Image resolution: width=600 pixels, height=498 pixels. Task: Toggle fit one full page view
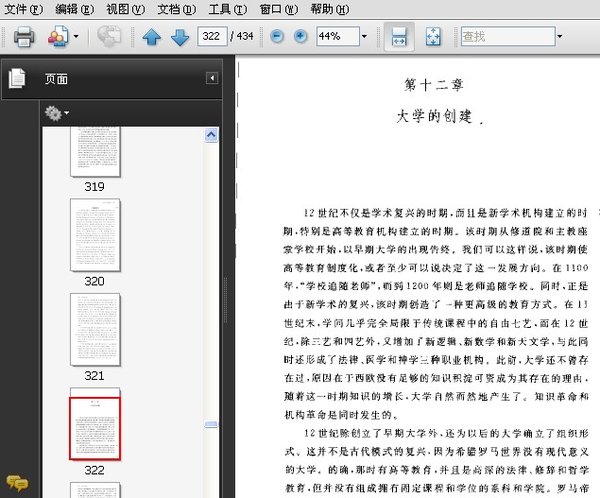coord(433,38)
